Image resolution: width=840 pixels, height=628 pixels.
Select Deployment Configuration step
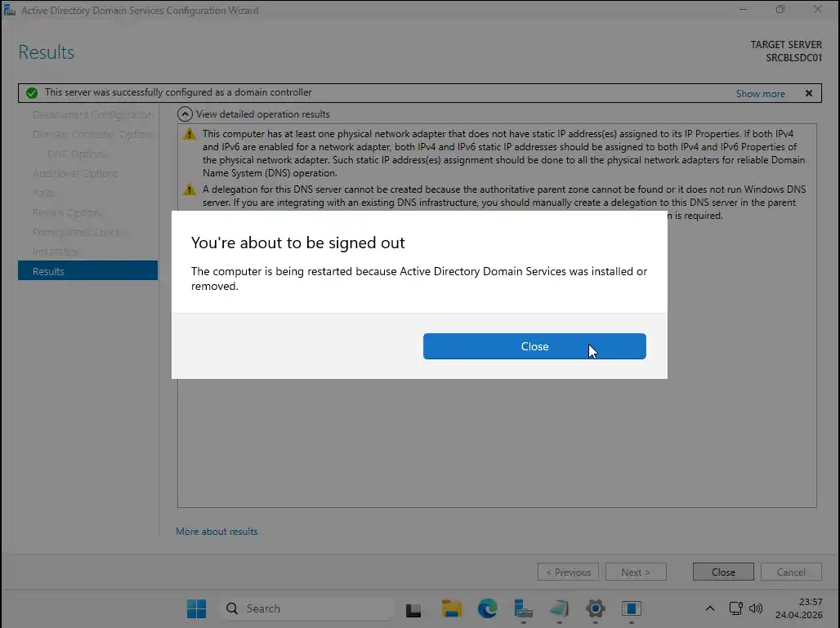coord(92,115)
